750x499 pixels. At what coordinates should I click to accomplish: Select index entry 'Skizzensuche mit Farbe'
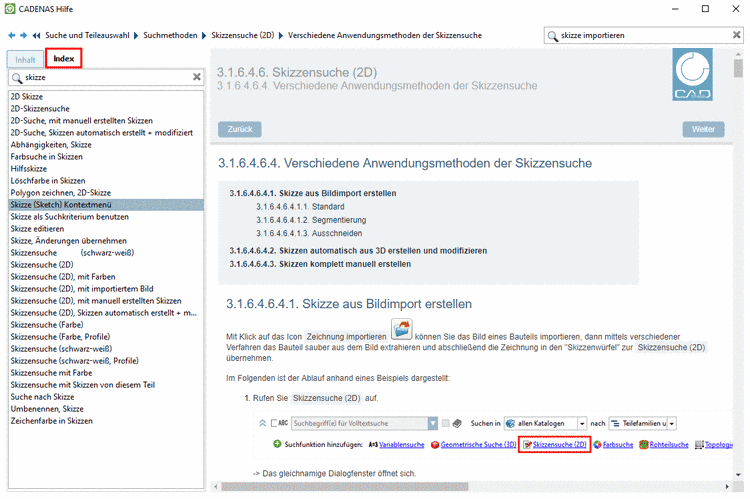[106, 373]
